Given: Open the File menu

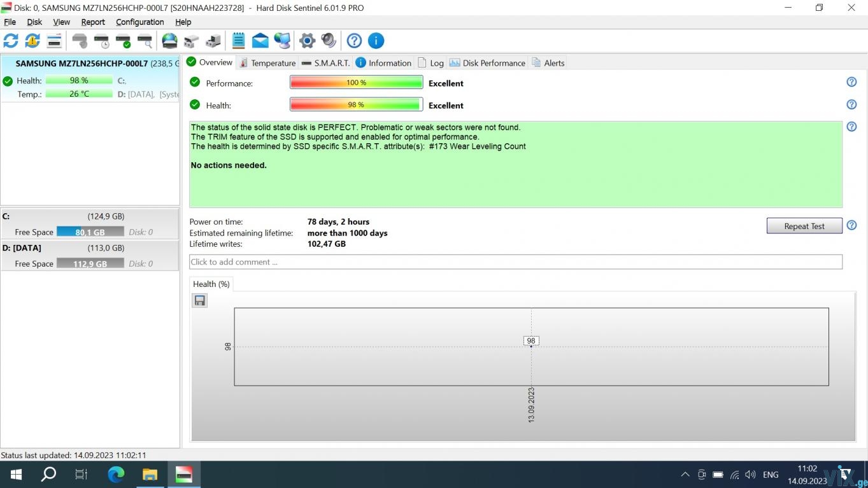Looking at the screenshot, I should tap(10, 22).
